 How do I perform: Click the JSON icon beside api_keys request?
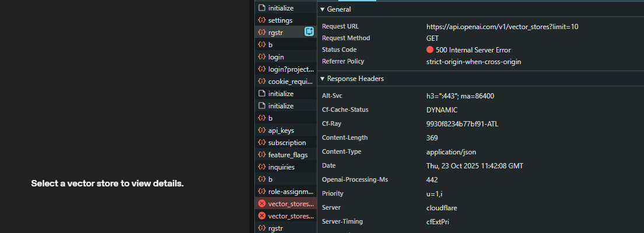(262, 130)
